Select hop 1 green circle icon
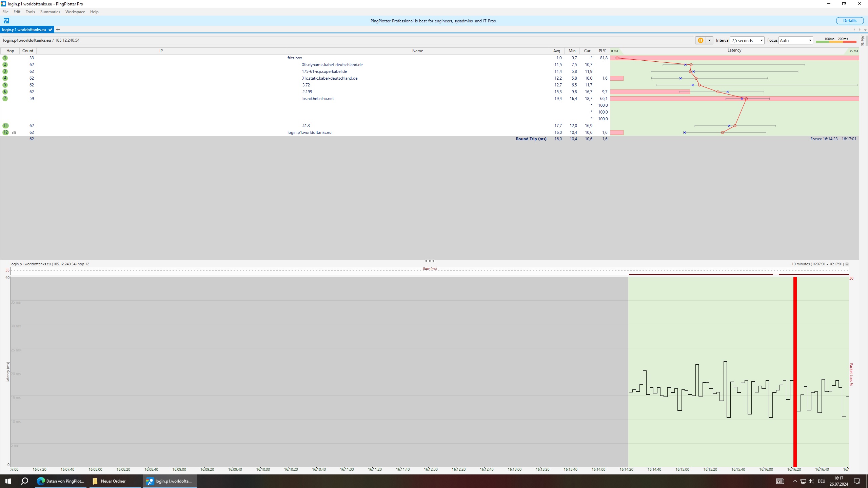This screenshot has height=488, width=868. 5,58
